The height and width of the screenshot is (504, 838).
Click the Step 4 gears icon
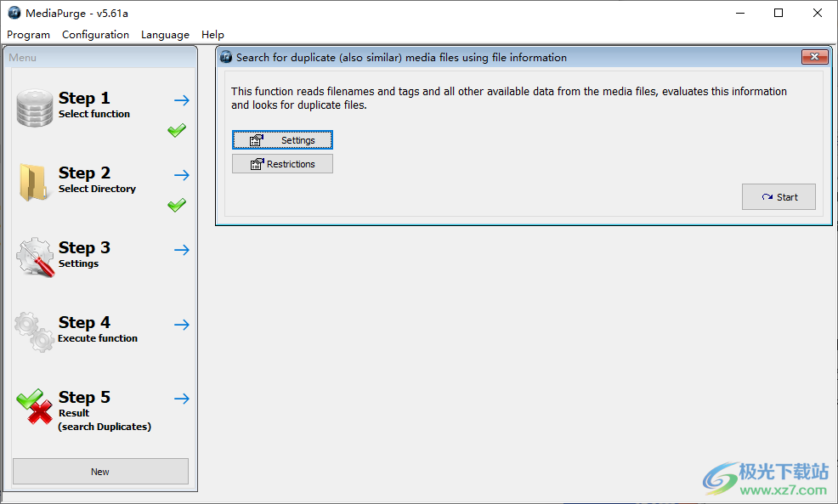click(x=35, y=331)
